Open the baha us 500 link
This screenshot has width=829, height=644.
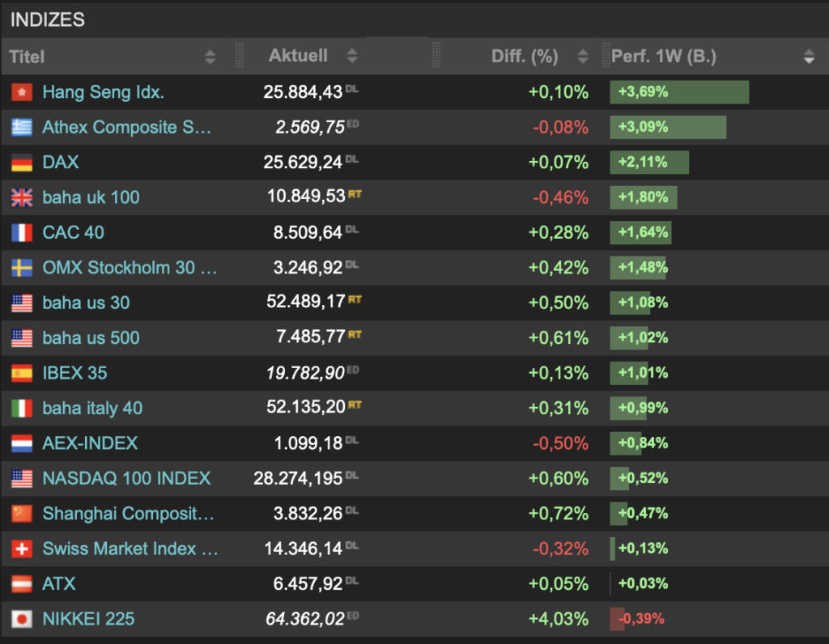pos(91,338)
